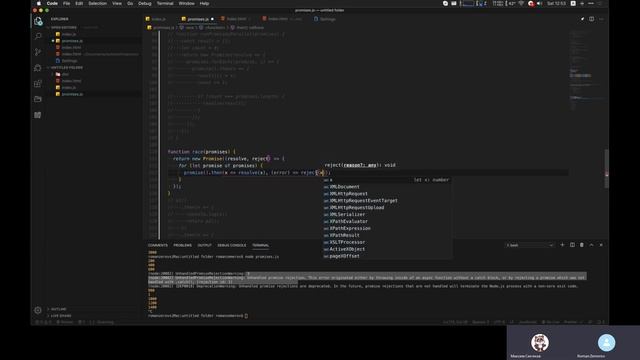This screenshot has width=640, height=360.
Task: Open the Selection menu
Action: [98, 3]
